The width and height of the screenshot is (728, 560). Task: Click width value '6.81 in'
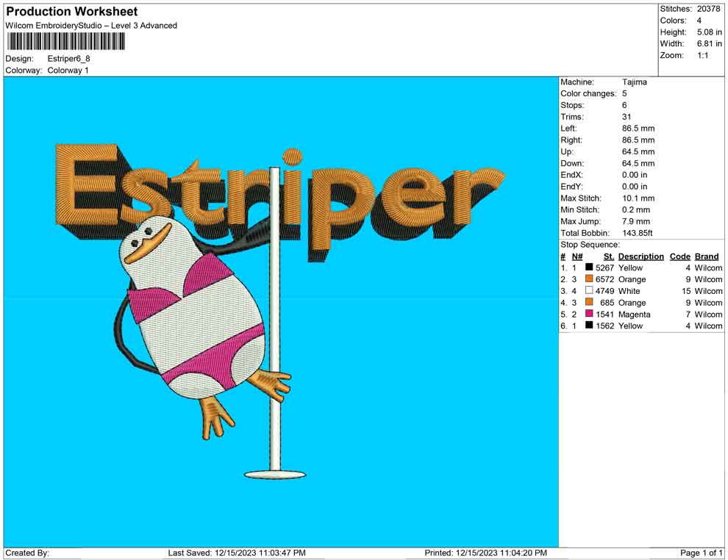pyautogui.click(x=709, y=43)
